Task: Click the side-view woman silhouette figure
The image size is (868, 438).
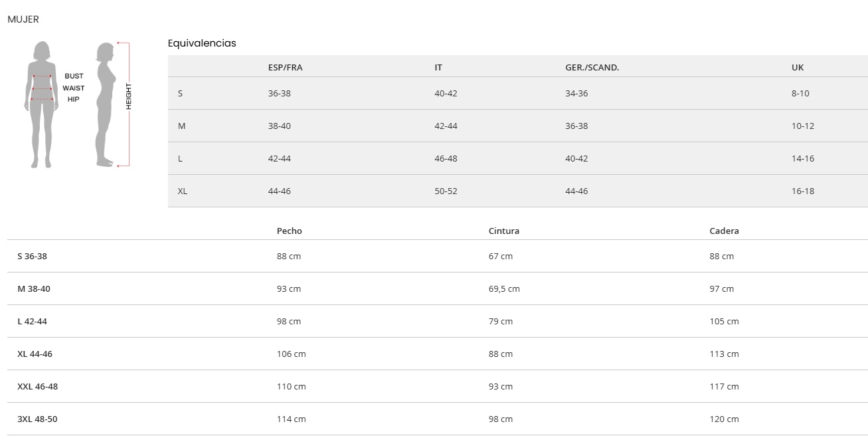Action: coord(105,105)
